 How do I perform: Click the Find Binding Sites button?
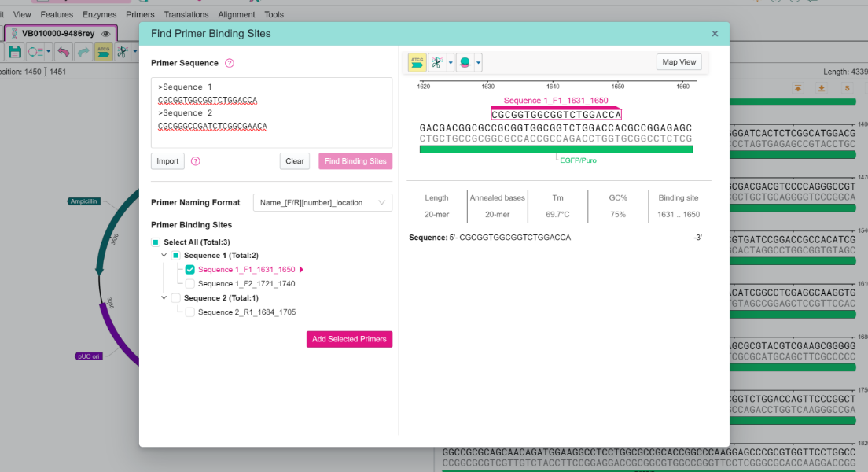click(x=355, y=161)
